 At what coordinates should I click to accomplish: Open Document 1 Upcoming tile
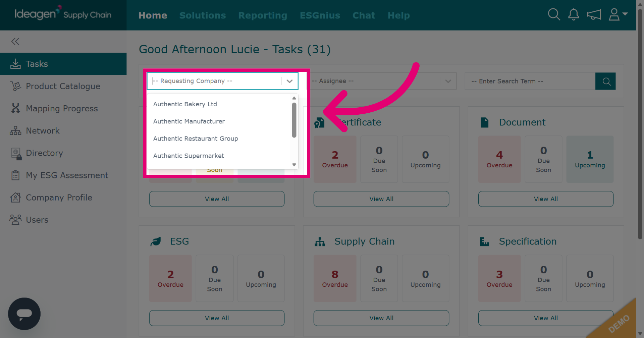point(590,159)
